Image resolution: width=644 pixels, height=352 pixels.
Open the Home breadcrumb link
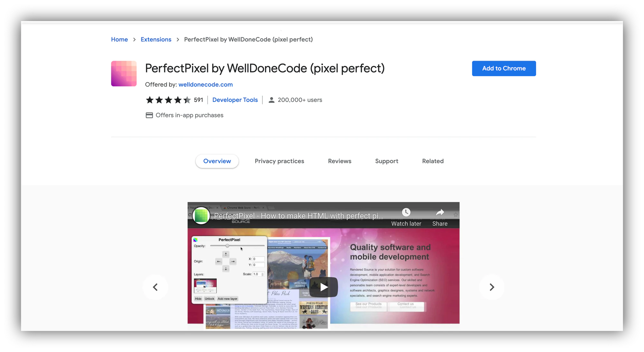[119, 39]
